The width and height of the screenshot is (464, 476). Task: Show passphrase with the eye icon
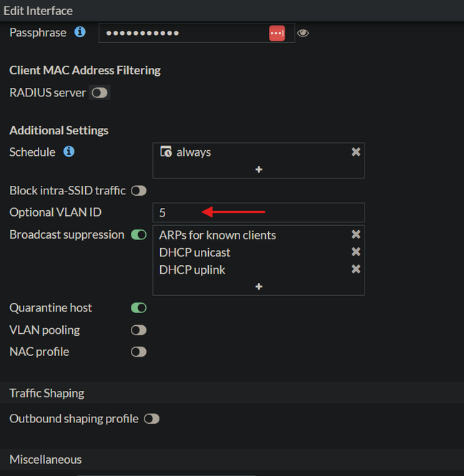coord(302,33)
